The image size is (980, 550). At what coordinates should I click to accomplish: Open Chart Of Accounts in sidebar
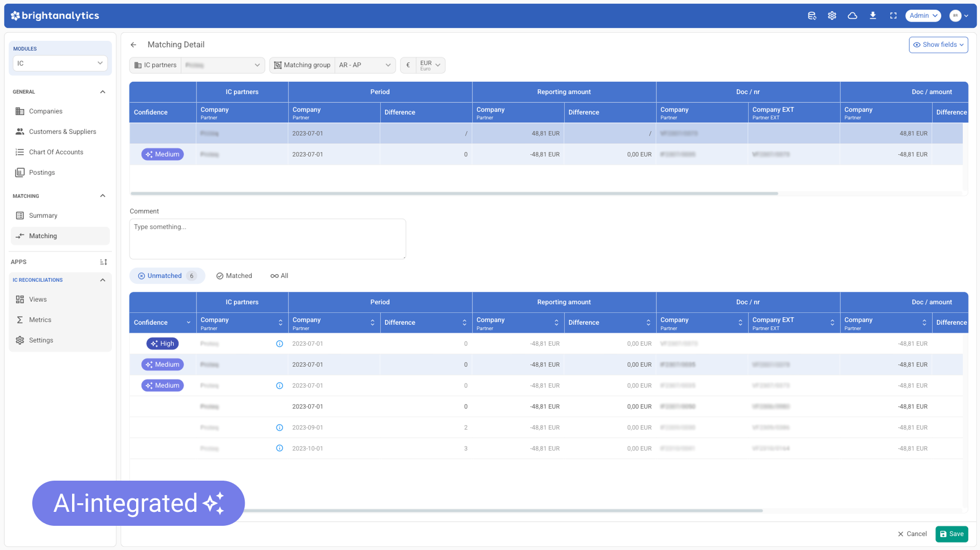point(56,152)
